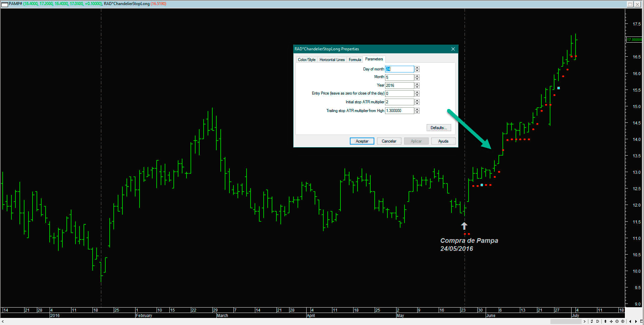Click the Defaults... button
644x325 pixels.
tap(439, 128)
